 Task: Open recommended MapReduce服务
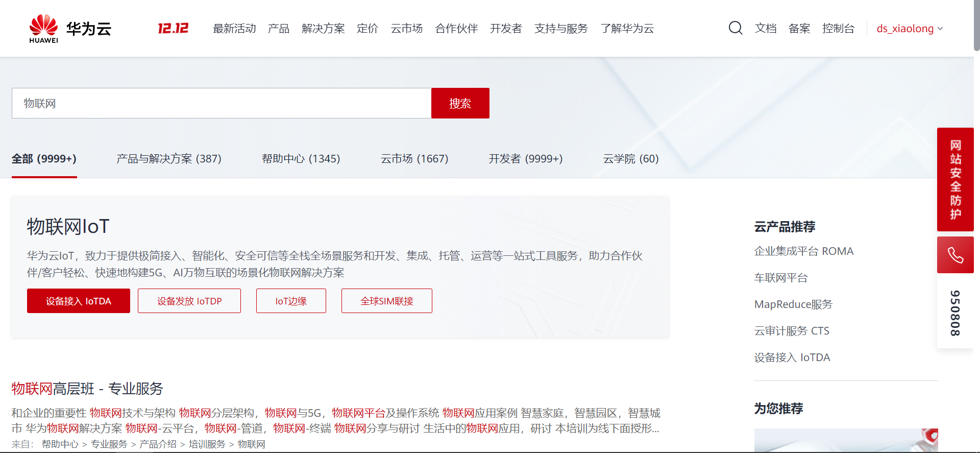793,304
